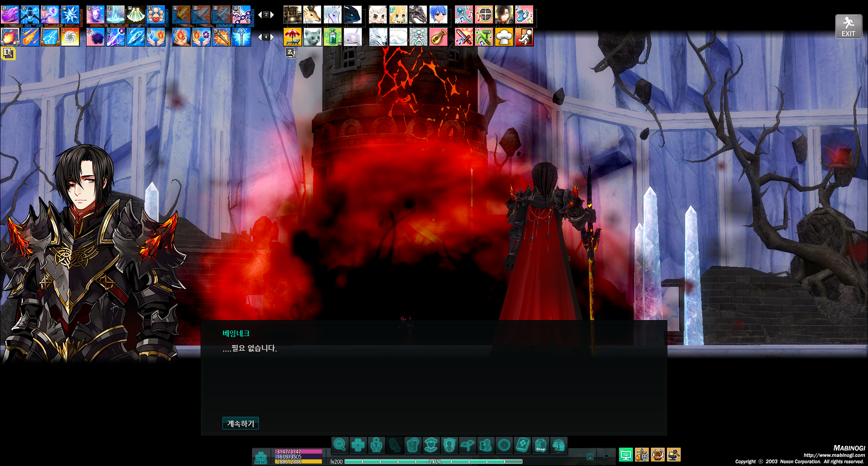
Task: Open the Shop gift box icon
Action: pyautogui.click(x=541, y=445)
